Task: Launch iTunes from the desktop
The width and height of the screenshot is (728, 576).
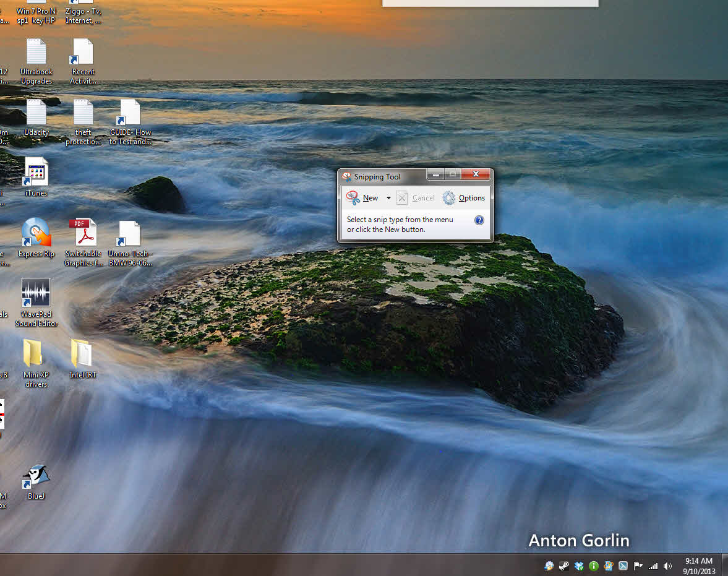Action: pos(35,172)
